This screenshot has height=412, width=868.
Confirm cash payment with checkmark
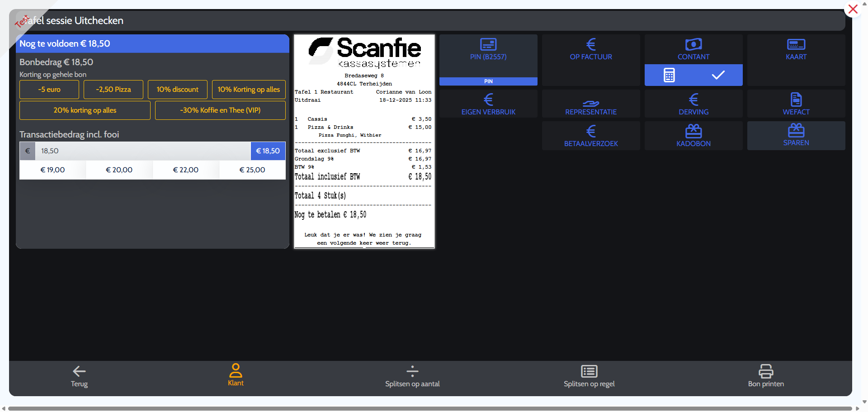[x=718, y=75]
